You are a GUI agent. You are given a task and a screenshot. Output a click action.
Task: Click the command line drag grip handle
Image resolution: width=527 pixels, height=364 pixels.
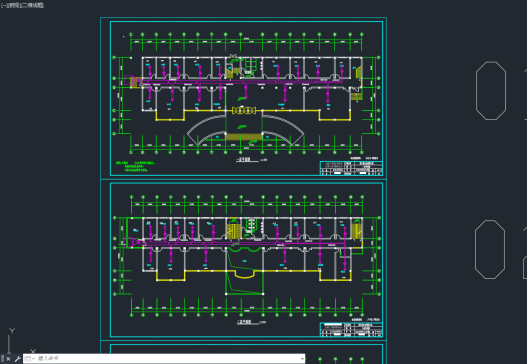click(2, 359)
